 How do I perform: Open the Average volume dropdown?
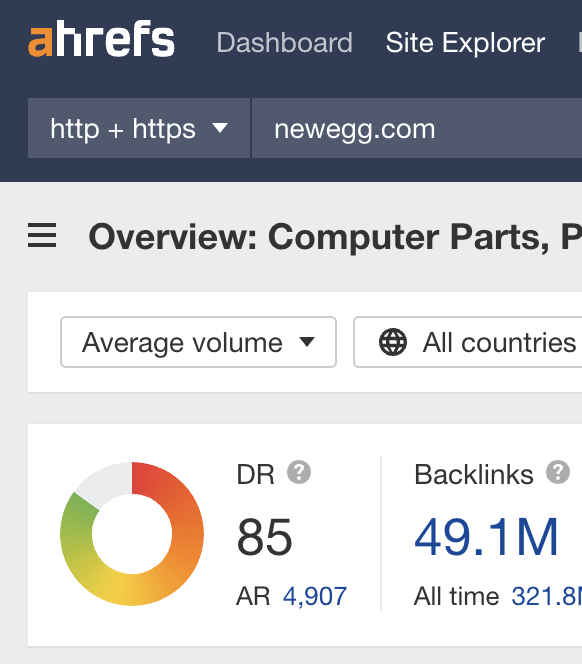[198, 342]
